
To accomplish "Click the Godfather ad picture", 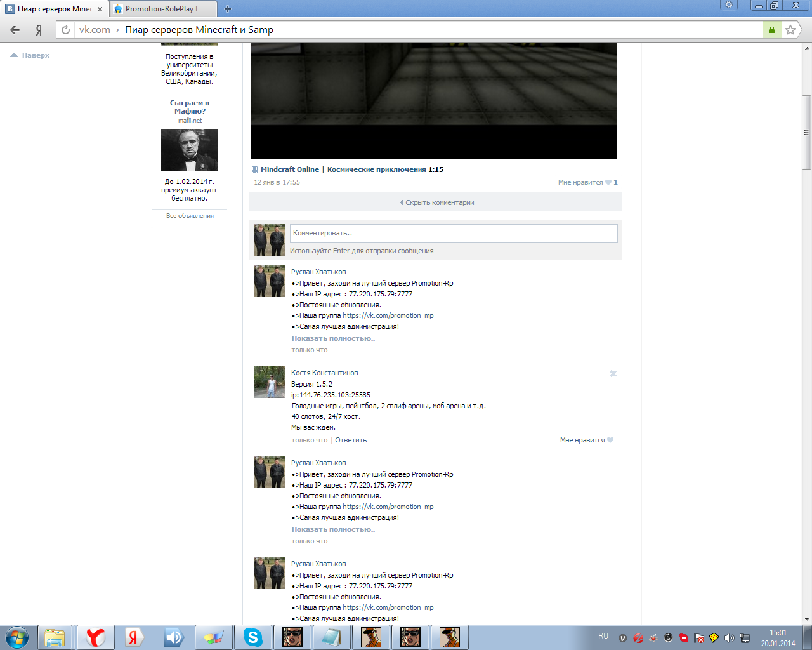I will 190,150.
